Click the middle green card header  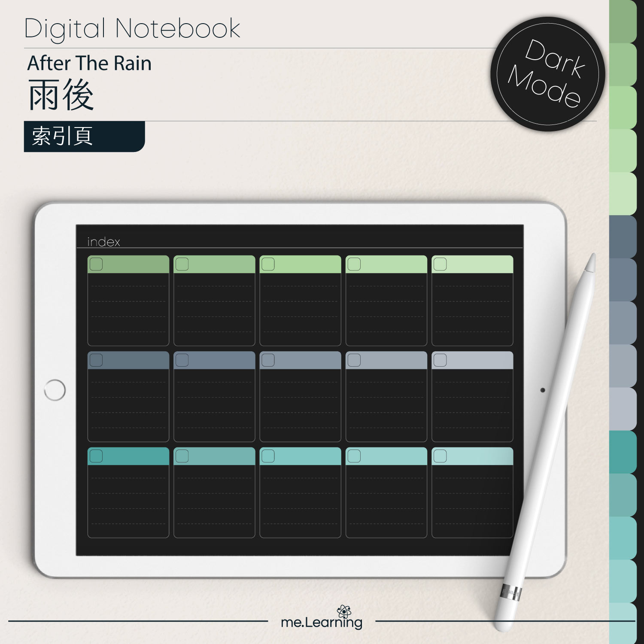pos(300,264)
